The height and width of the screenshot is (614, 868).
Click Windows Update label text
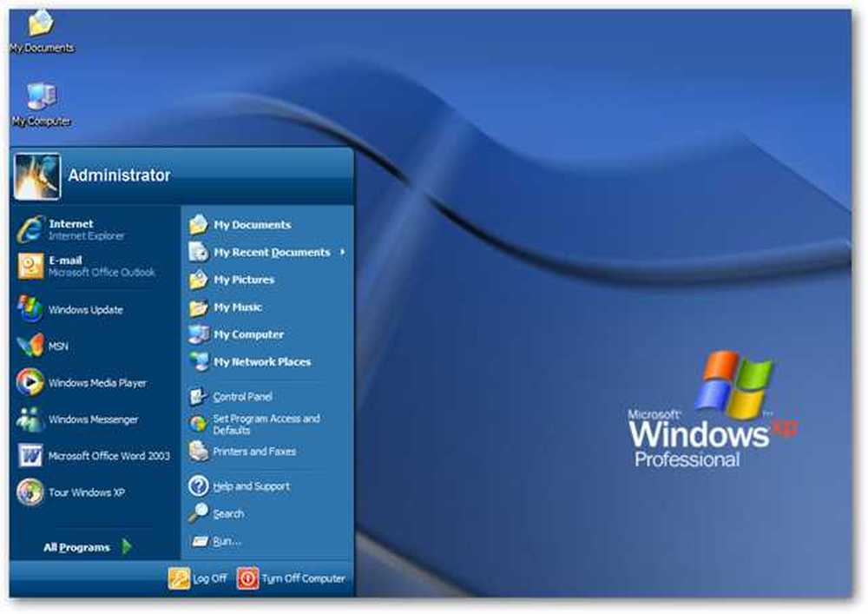[86, 310]
